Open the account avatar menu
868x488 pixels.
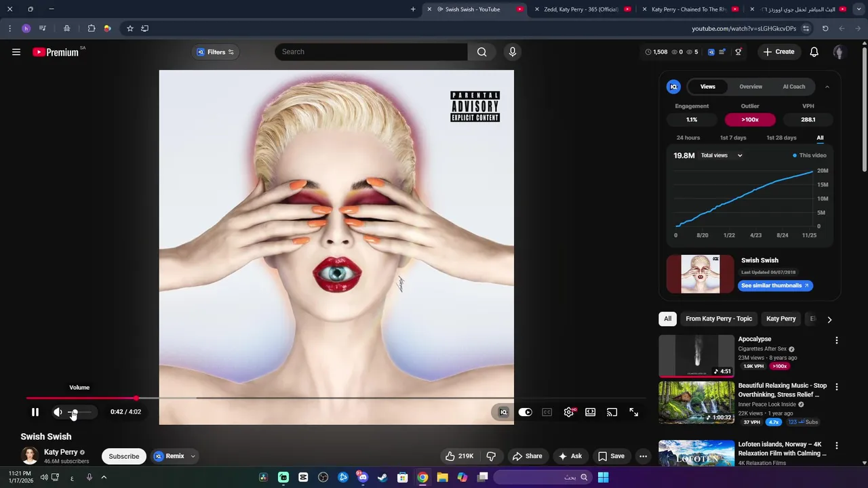839,52
